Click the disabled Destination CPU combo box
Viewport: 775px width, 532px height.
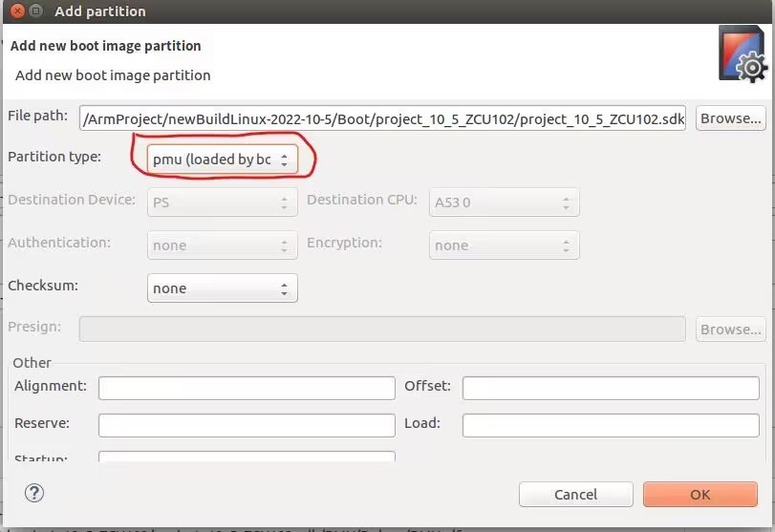(505, 202)
